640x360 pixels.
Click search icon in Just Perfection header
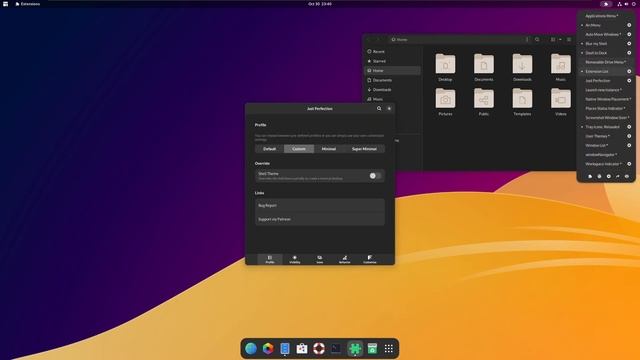[x=379, y=109]
